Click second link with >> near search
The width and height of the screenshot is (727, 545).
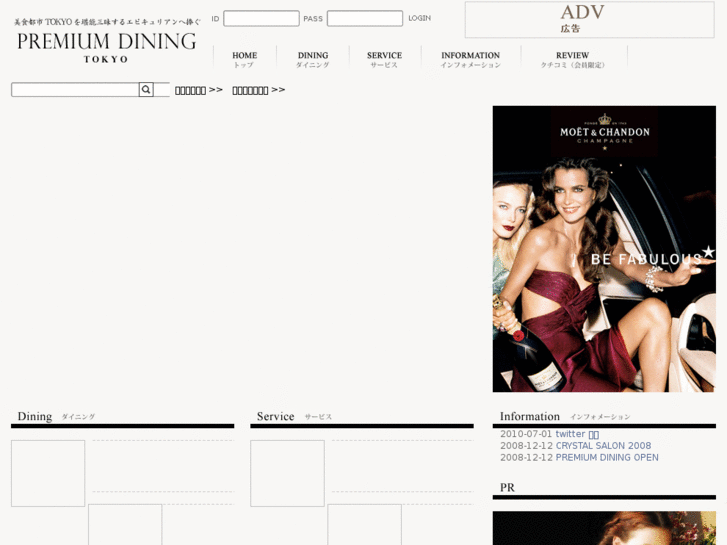[x=259, y=90]
